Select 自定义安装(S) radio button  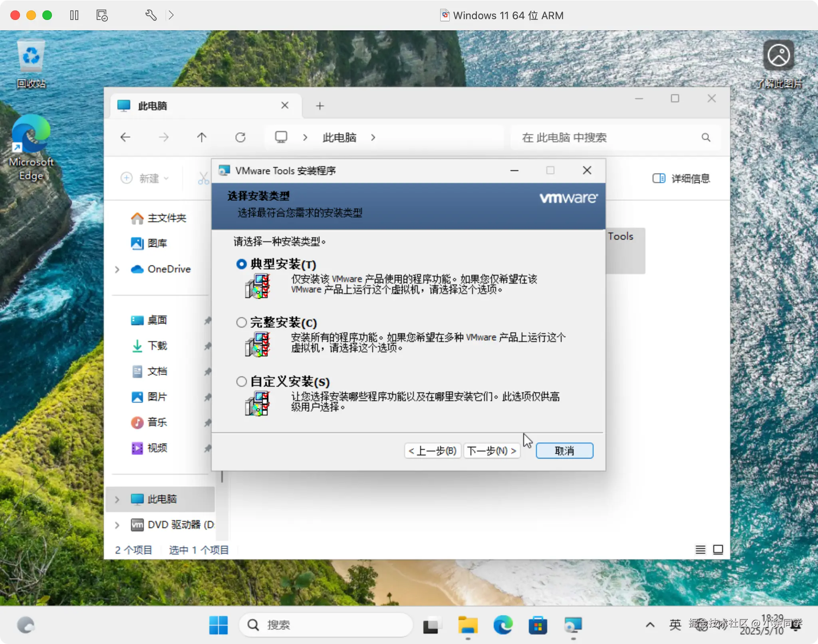click(242, 382)
